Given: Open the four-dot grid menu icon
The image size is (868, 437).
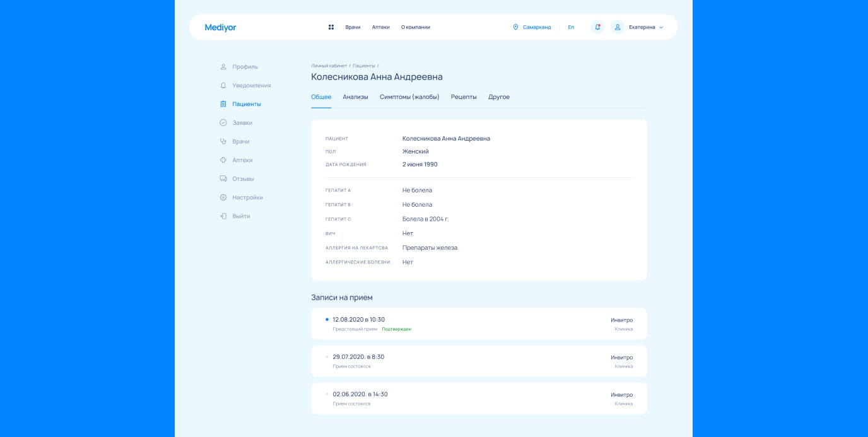Looking at the screenshot, I should point(331,27).
